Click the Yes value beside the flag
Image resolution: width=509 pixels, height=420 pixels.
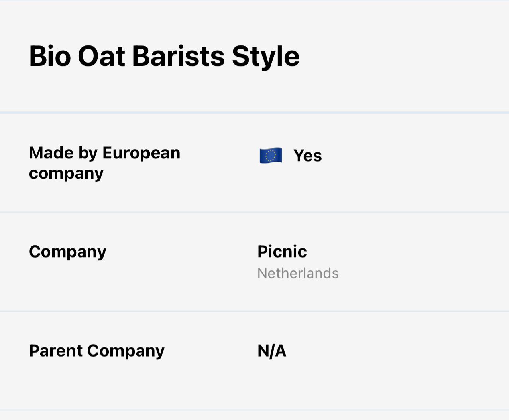(307, 156)
